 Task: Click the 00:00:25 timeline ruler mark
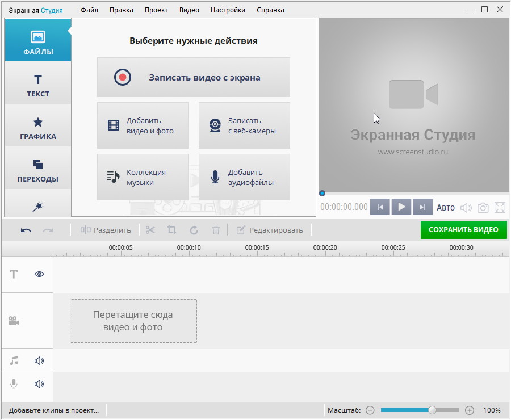click(x=393, y=247)
